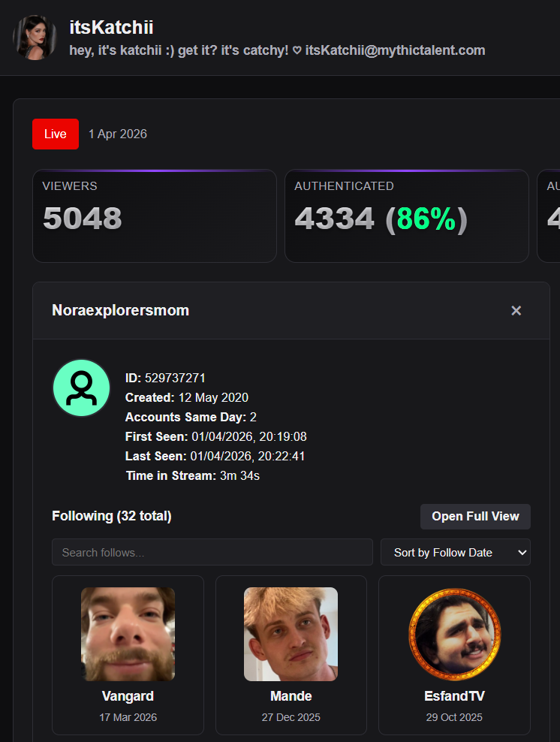Open the Sort by Follow Date dropdown

(456, 552)
